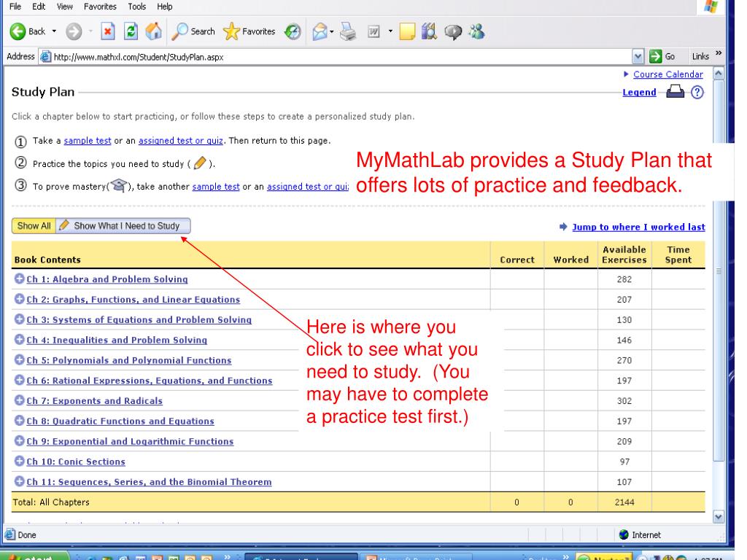Select the Show All tab
Viewport: 747px width, 560px height.
34,226
